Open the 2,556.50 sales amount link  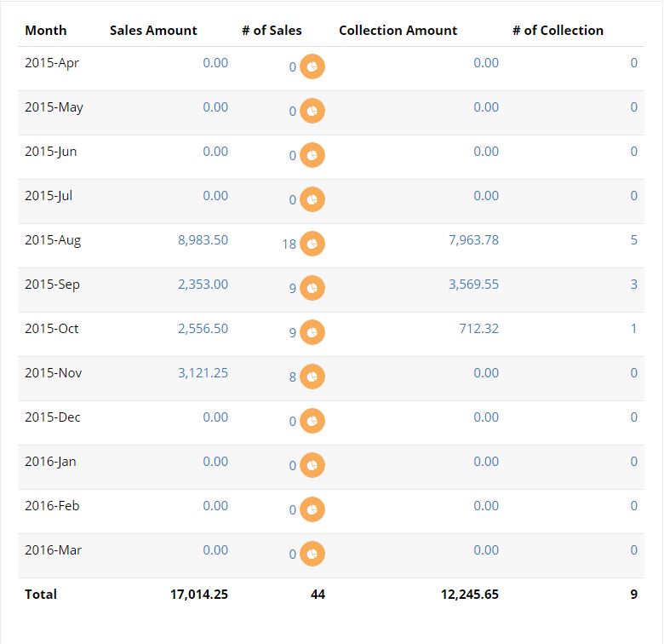tap(203, 329)
